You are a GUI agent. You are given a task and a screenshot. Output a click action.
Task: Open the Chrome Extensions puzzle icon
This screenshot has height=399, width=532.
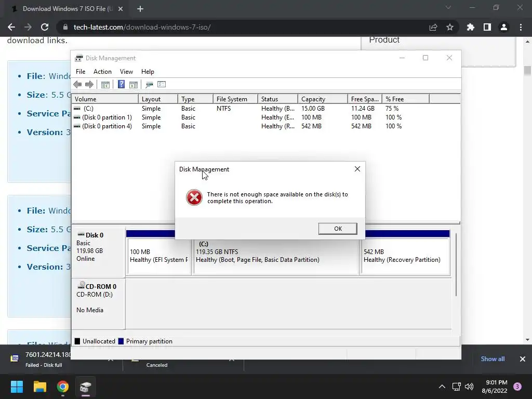[x=470, y=27]
